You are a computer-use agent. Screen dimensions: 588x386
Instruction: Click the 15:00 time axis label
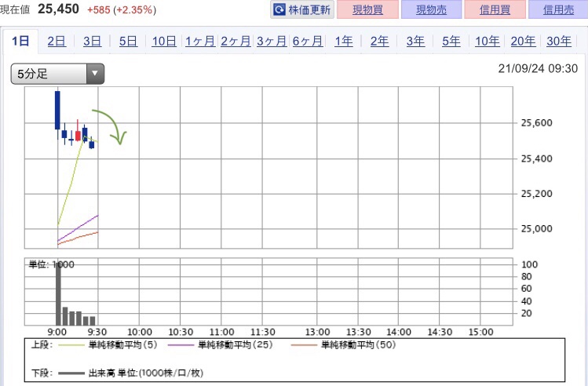coord(480,332)
